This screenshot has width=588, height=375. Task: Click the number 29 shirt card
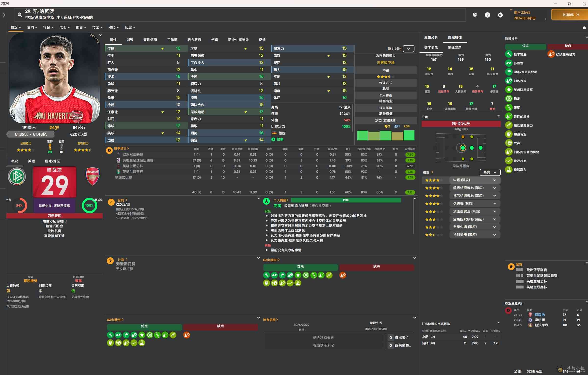click(54, 182)
